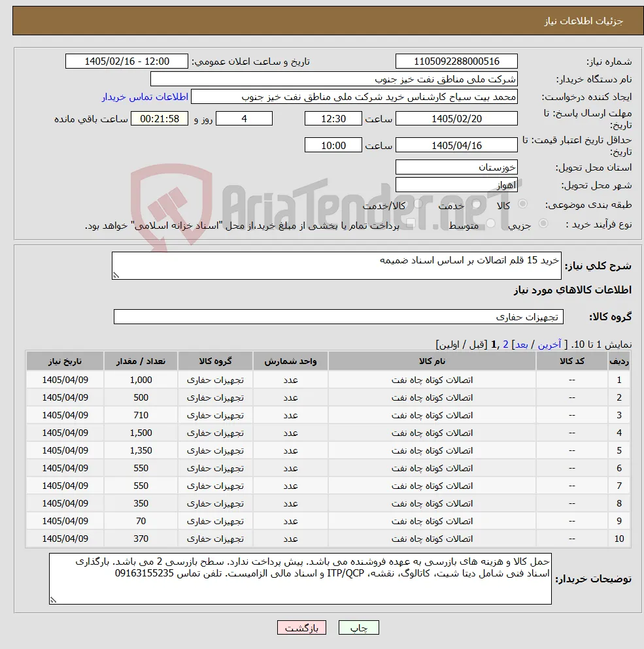
Task: Click quantity 370 in row 10
Action: click(141, 539)
